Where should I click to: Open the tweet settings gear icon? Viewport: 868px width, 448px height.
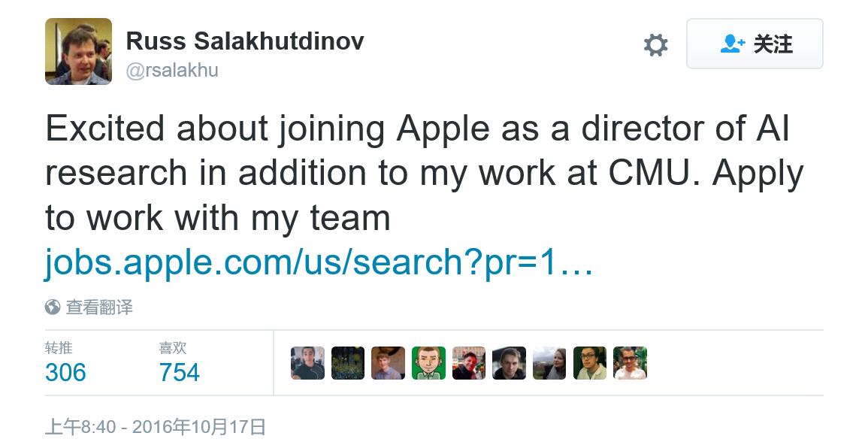pos(655,45)
